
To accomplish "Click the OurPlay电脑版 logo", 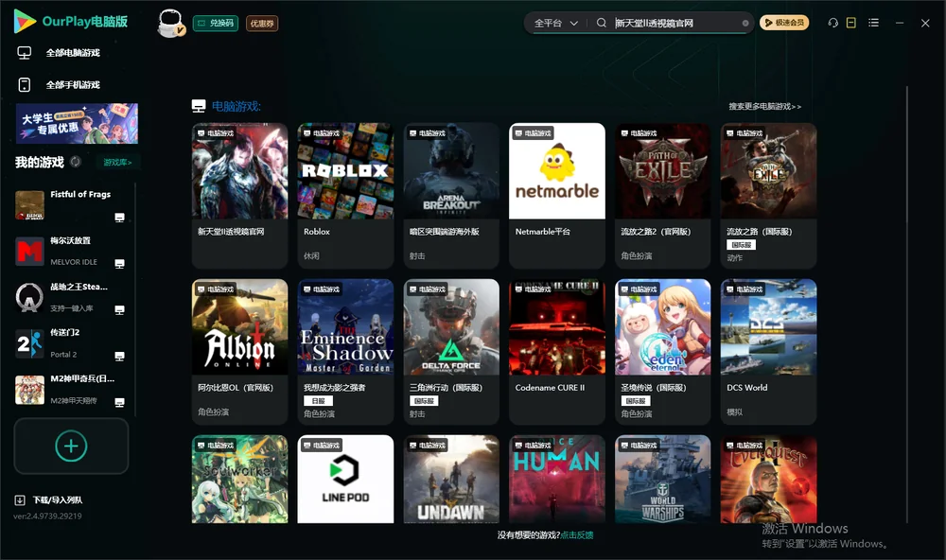I will click(x=71, y=22).
